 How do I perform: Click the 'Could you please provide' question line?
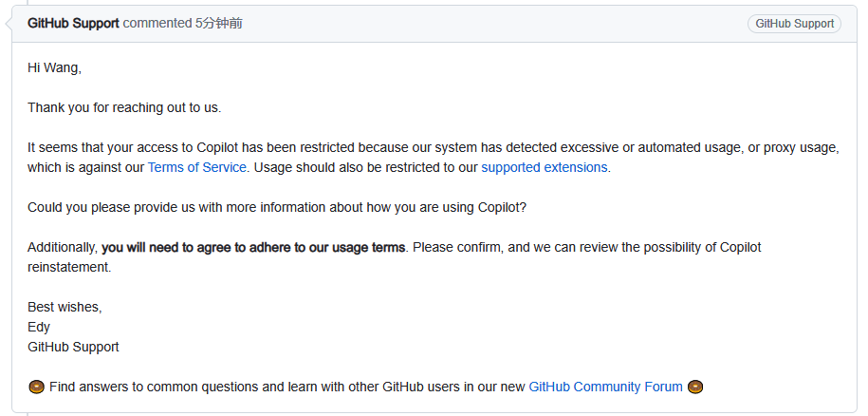tap(277, 207)
